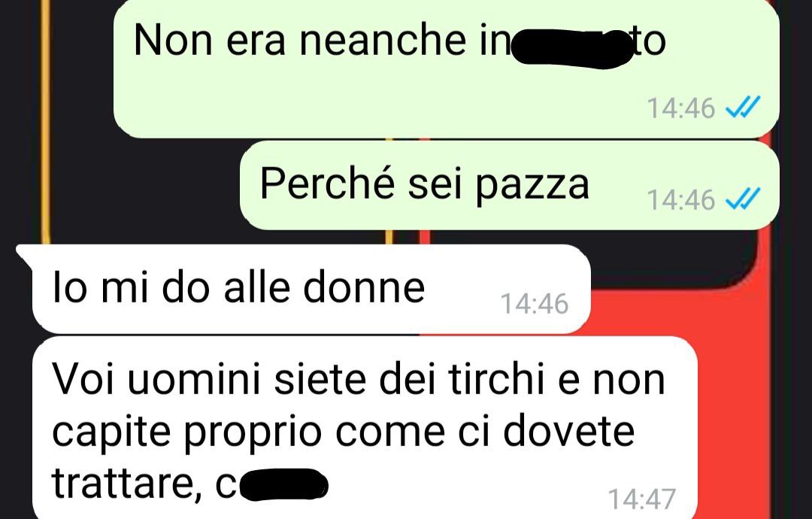Click the tail of the "Io mi do" bubble

25,255
